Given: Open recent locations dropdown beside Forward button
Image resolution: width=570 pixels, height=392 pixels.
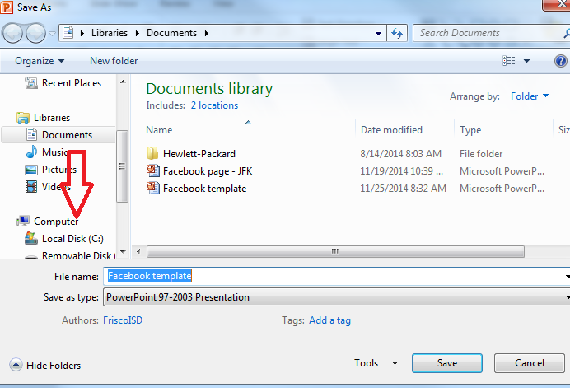Looking at the screenshot, I should (x=53, y=34).
